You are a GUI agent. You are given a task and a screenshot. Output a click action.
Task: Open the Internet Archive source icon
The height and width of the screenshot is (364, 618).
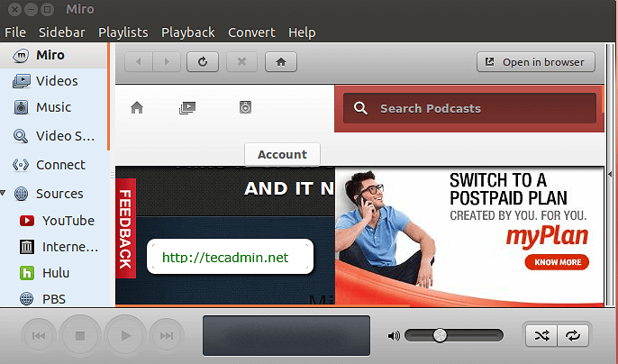[27, 247]
